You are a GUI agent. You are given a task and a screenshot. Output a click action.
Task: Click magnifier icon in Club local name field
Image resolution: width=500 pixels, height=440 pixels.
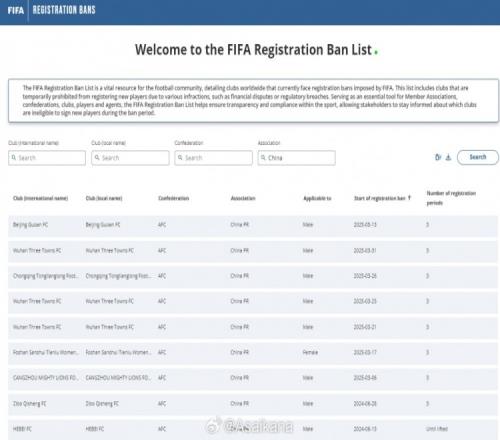coord(97,158)
